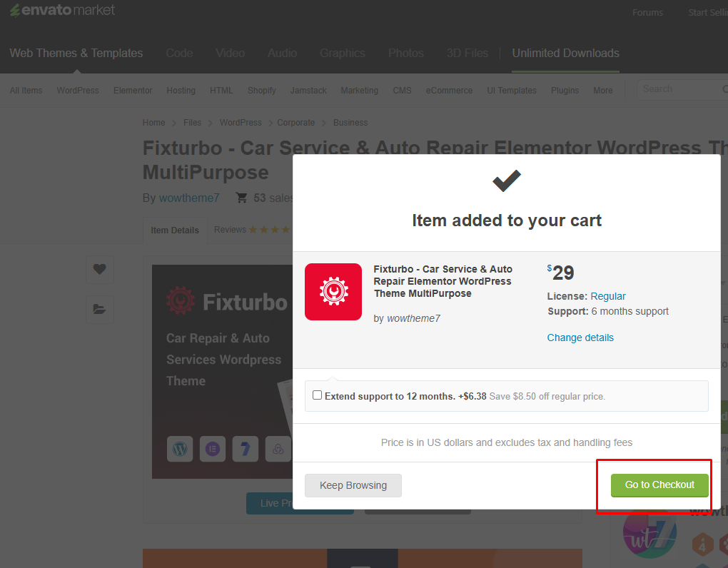Switch to the Reviews tab
The height and width of the screenshot is (568, 728).
pyautogui.click(x=252, y=230)
